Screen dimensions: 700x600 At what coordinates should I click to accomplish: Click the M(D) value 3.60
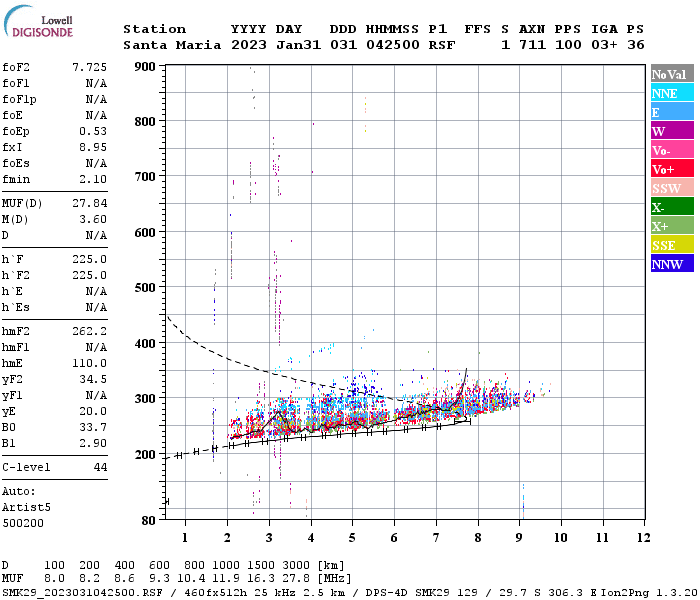[x=93, y=219]
